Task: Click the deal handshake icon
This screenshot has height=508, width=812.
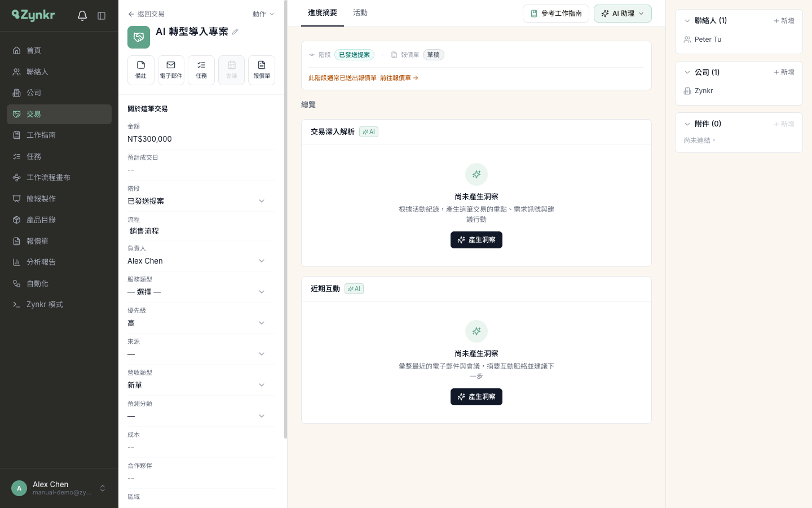Action: point(139,37)
